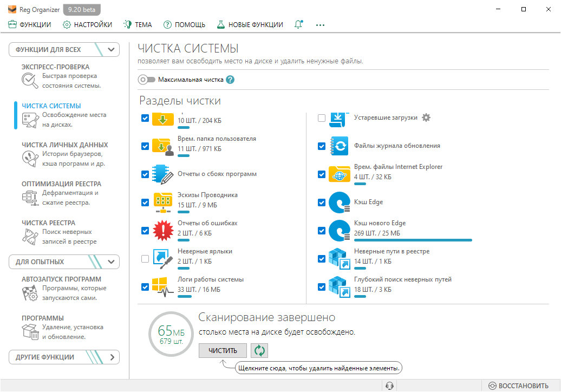Click the headset support icon in status bar
Image resolution: width=561 pixels, height=392 pixels.
tap(389, 386)
